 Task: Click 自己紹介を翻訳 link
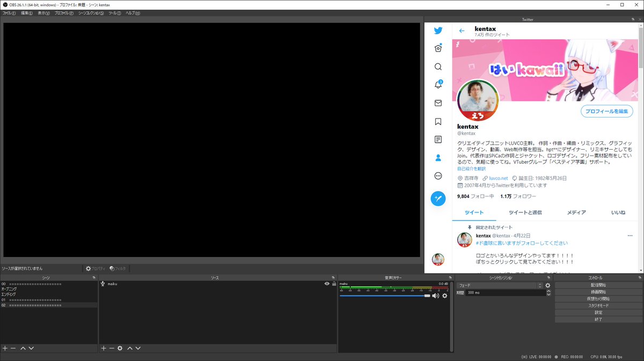pos(471,169)
